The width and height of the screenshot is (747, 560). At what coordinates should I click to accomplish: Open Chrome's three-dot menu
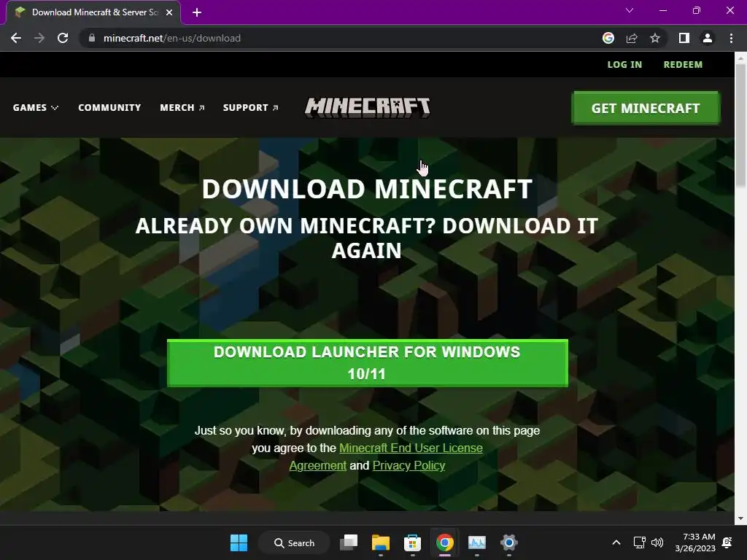pyautogui.click(x=731, y=38)
